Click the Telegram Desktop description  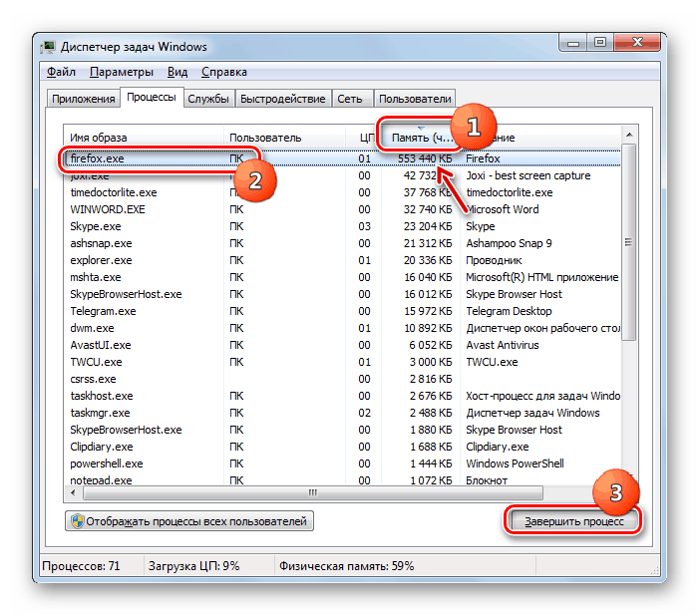tap(509, 312)
